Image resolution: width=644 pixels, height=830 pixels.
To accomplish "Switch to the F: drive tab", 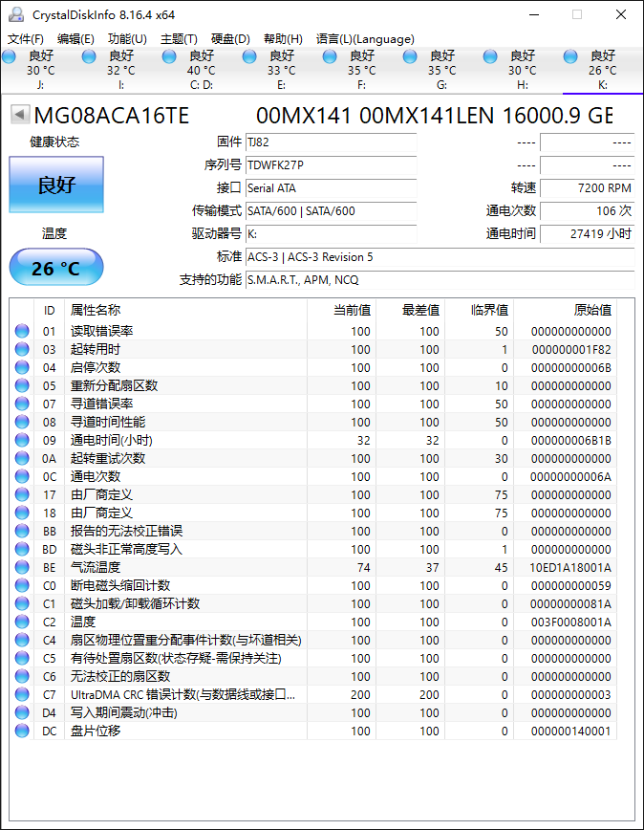I will coord(361,70).
